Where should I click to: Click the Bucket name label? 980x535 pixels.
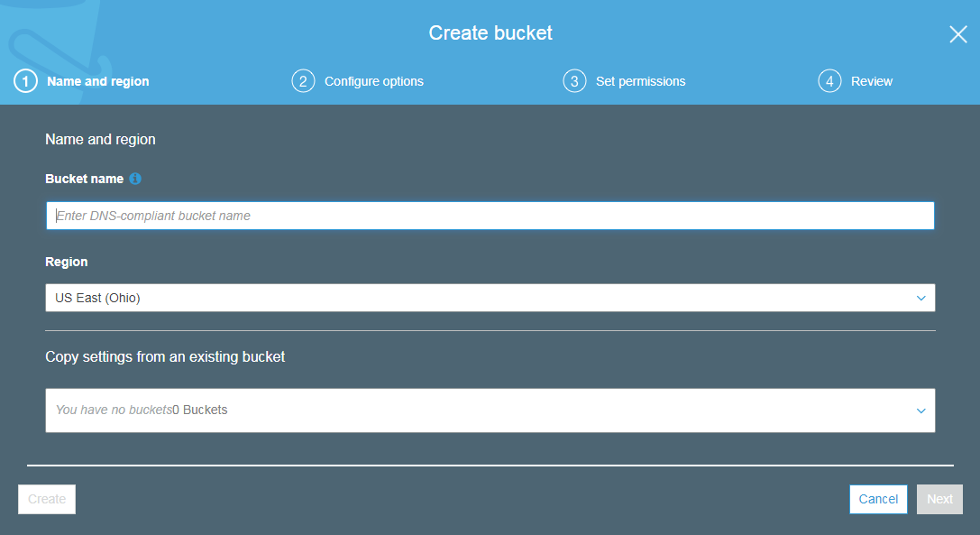coord(85,179)
